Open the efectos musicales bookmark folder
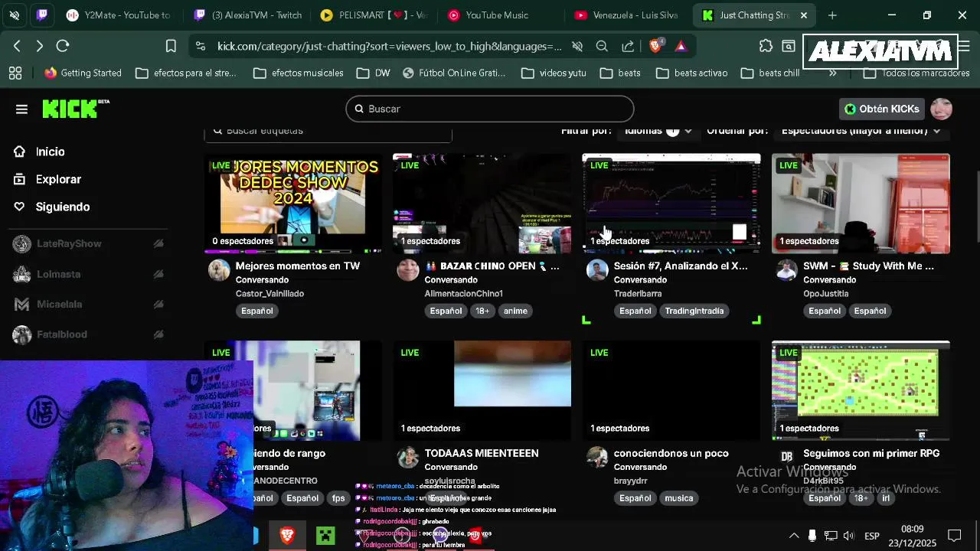 (299, 73)
